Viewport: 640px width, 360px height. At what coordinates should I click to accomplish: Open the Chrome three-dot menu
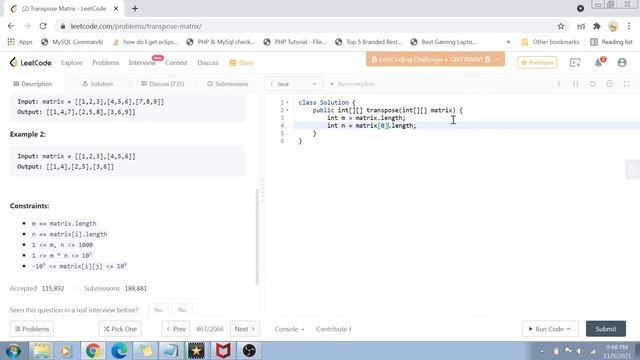click(629, 26)
